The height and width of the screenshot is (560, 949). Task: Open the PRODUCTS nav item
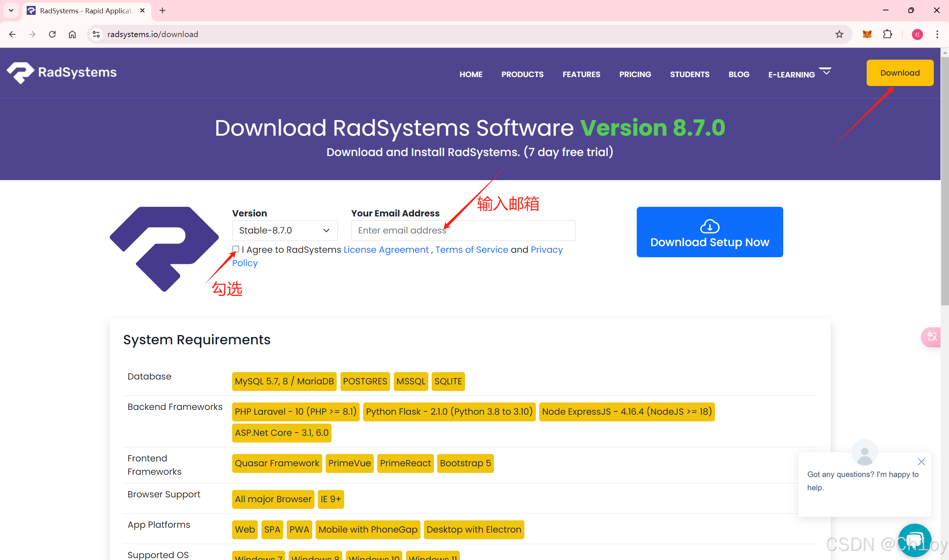pyautogui.click(x=523, y=74)
